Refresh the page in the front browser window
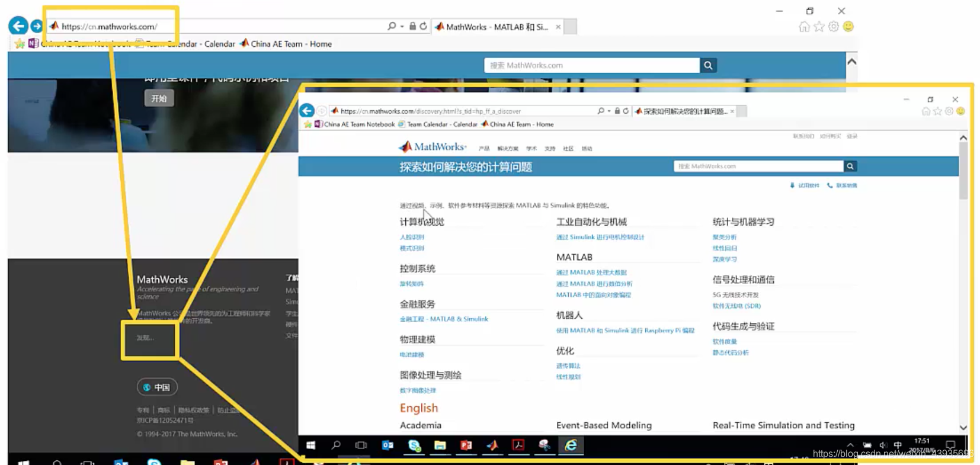Viewport: 980px width, 465px height. pos(626,111)
